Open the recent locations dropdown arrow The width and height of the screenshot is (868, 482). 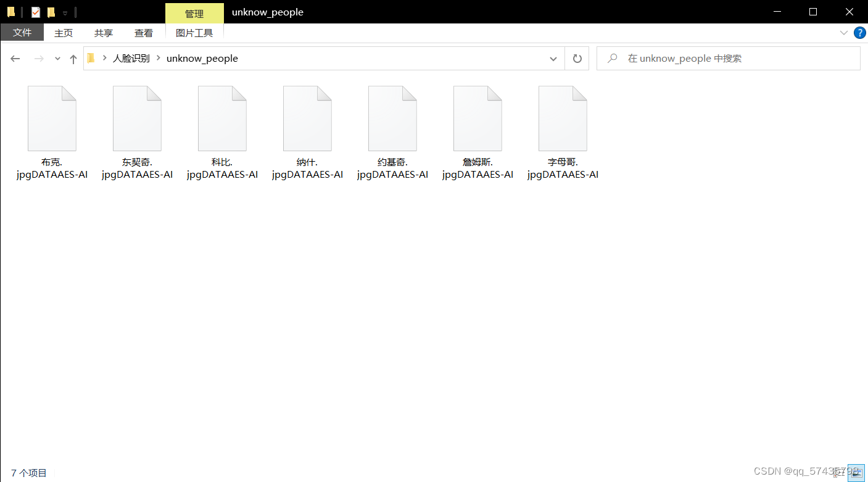(57, 59)
